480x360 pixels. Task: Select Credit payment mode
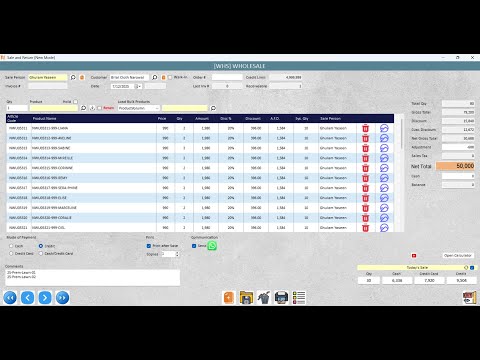(41, 246)
